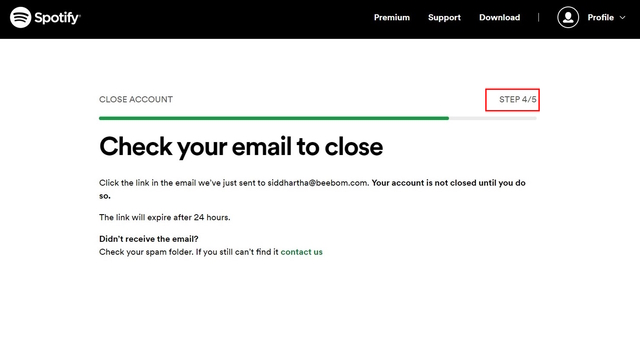The image size is (640, 361).
Task: Expand the Profile dropdown chevron
Action: click(x=622, y=18)
